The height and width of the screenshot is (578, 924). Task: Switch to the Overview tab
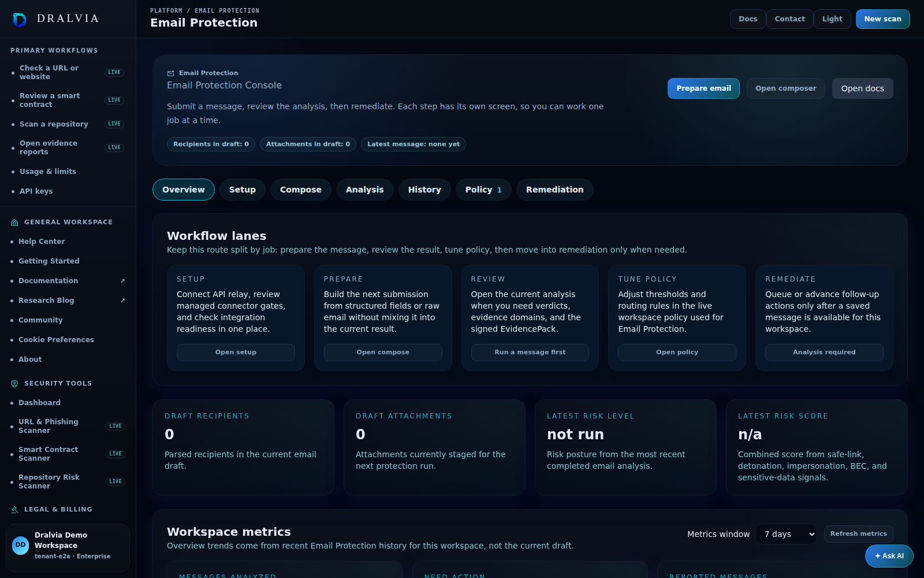tap(184, 190)
